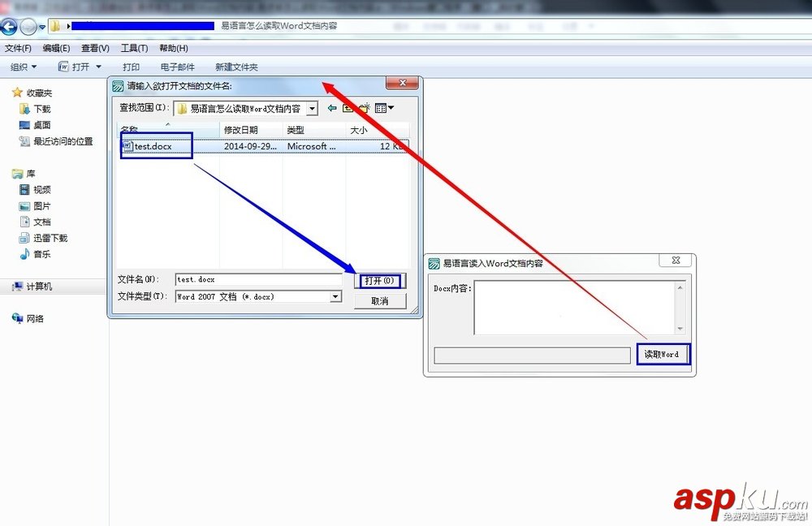
Task: Expand the 组织 toolbar dropdown
Action: point(24,67)
